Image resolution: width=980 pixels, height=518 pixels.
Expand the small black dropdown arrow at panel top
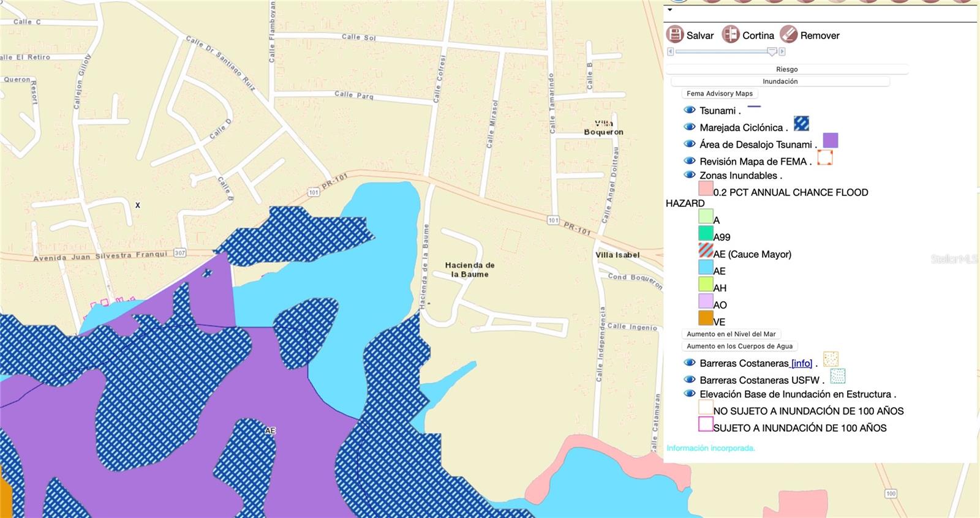click(x=669, y=10)
